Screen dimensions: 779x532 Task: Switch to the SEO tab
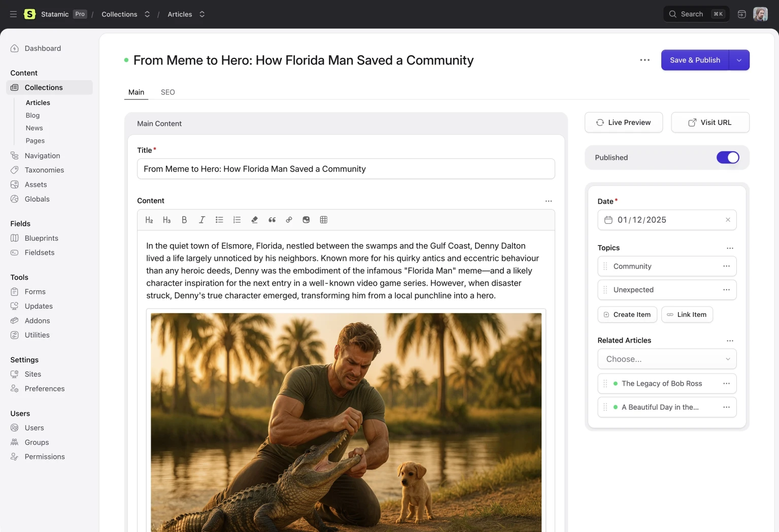point(167,92)
